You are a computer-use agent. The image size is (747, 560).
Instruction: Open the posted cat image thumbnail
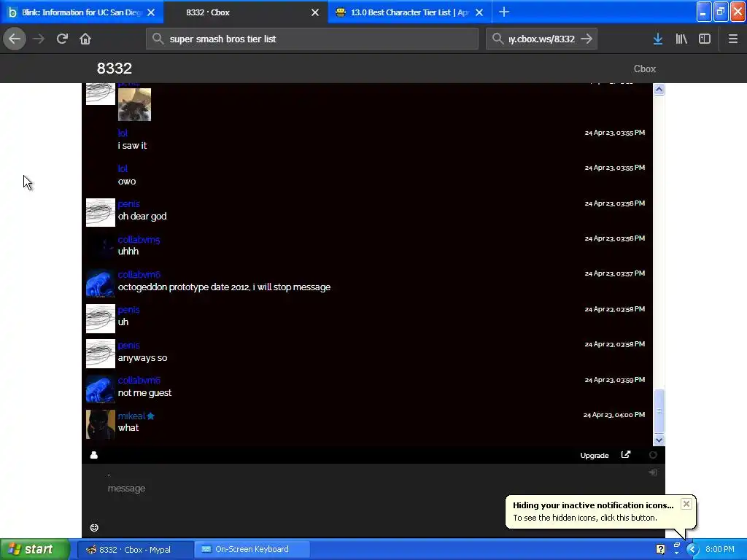134,104
